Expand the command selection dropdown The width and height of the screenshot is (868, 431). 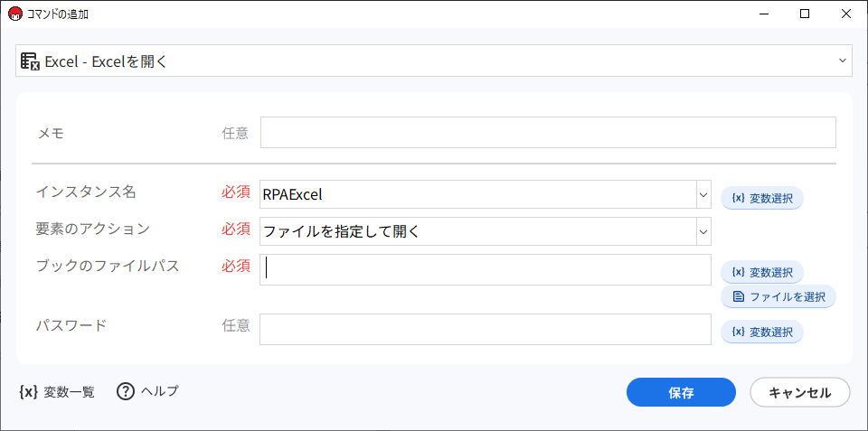coord(843,61)
